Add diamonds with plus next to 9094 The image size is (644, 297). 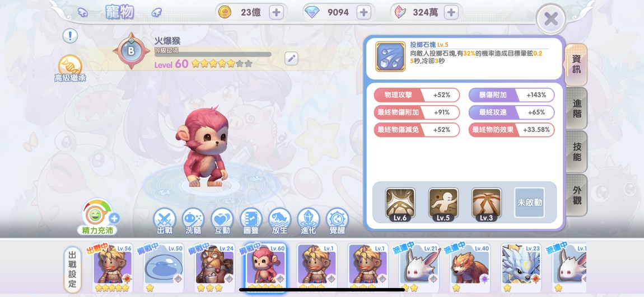363,12
